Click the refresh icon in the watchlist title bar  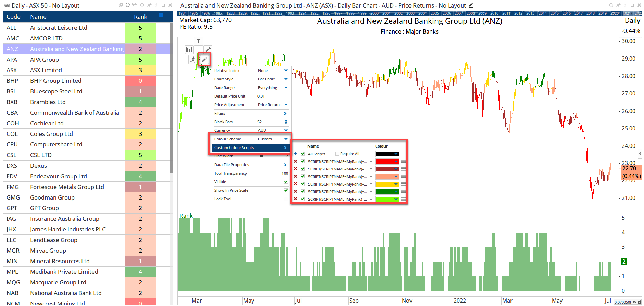128,5
